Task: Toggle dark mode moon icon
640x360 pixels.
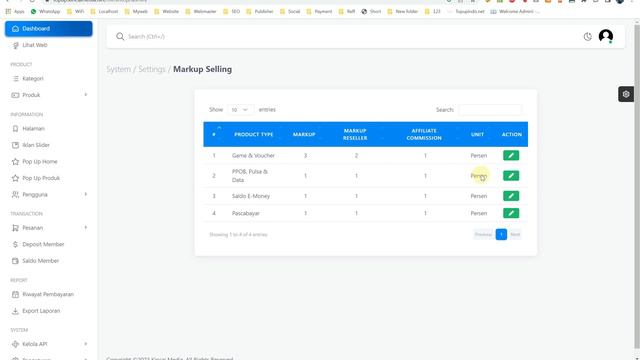Action: pyautogui.click(x=587, y=37)
